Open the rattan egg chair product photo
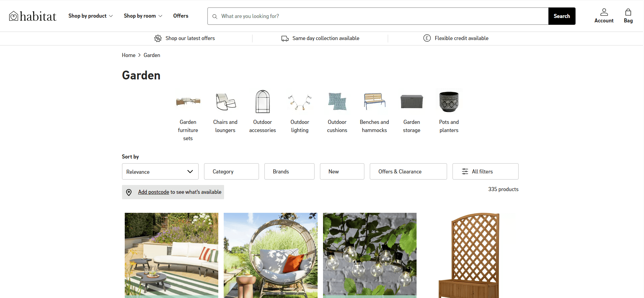This screenshot has width=644, height=298. [270, 255]
